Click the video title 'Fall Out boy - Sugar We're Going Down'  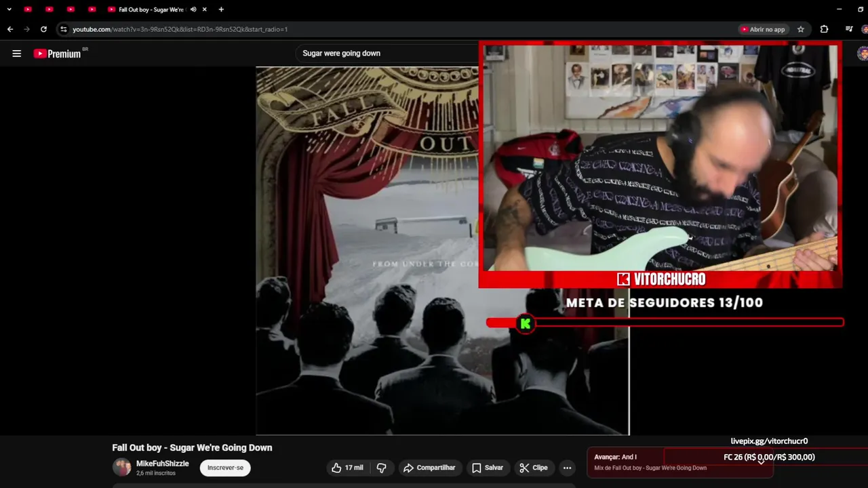pos(192,447)
